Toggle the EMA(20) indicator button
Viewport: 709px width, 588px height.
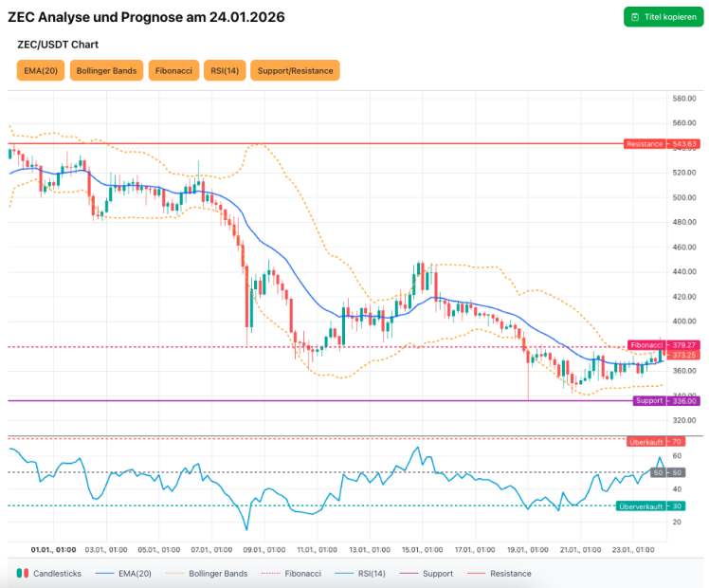(x=40, y=70)
